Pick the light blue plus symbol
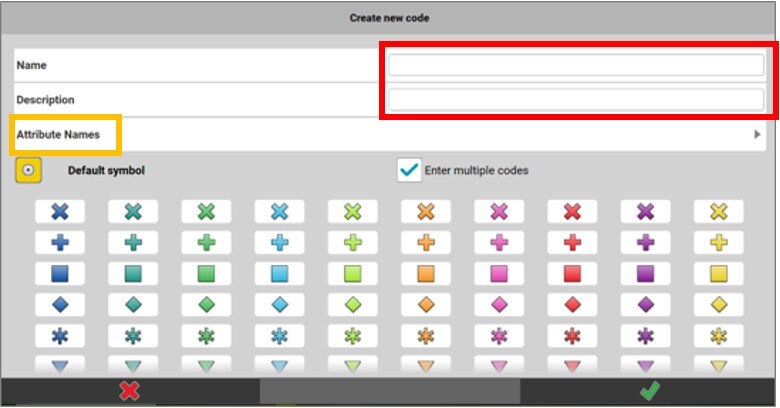 [279, 242]
